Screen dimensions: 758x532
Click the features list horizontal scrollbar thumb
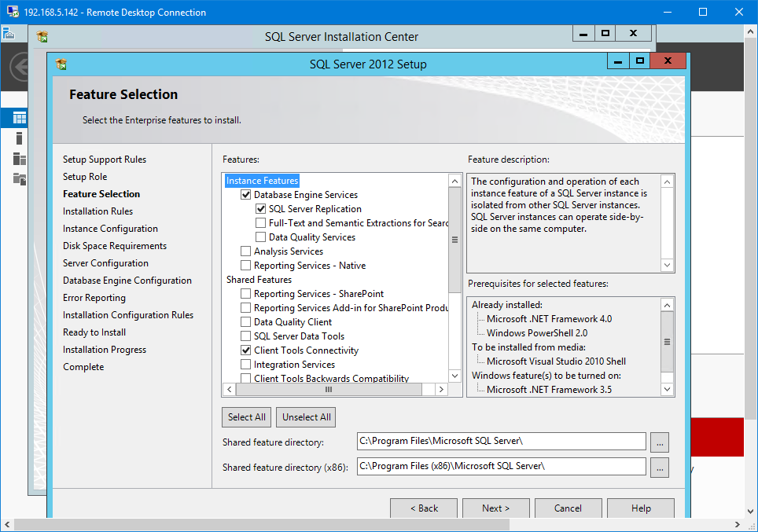(x=329, y=389)
